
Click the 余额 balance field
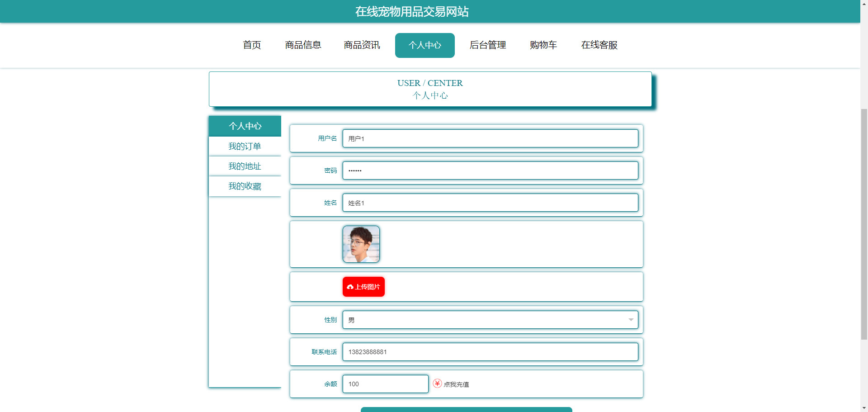pyautogui.click(x=386, y=384)
